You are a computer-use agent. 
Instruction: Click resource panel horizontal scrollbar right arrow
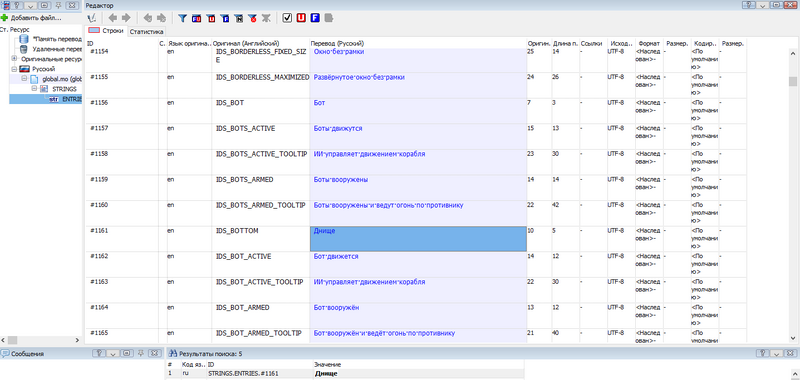point(77,340)
